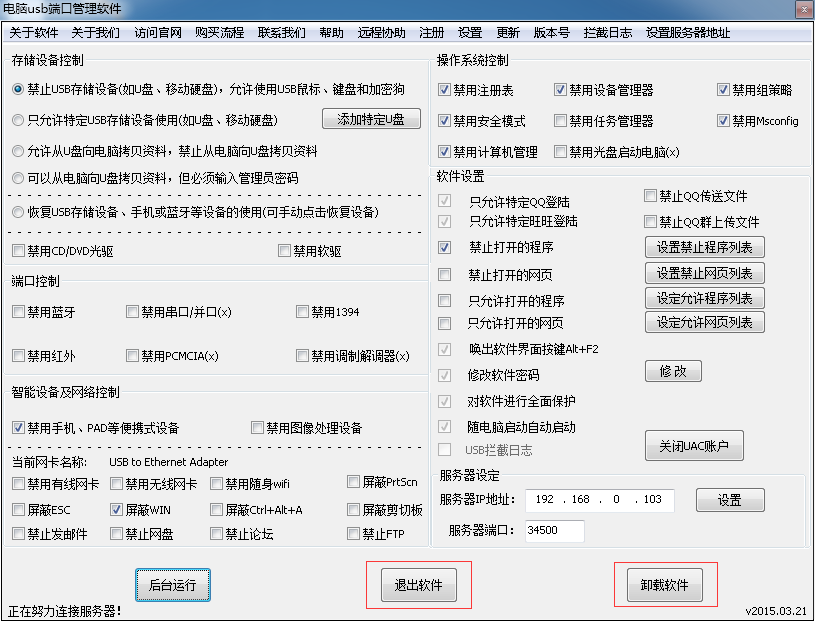Toggle the 禁用蓝牙 checkbox
Viewport: 815px width, 622px height.
coord(18,312)
